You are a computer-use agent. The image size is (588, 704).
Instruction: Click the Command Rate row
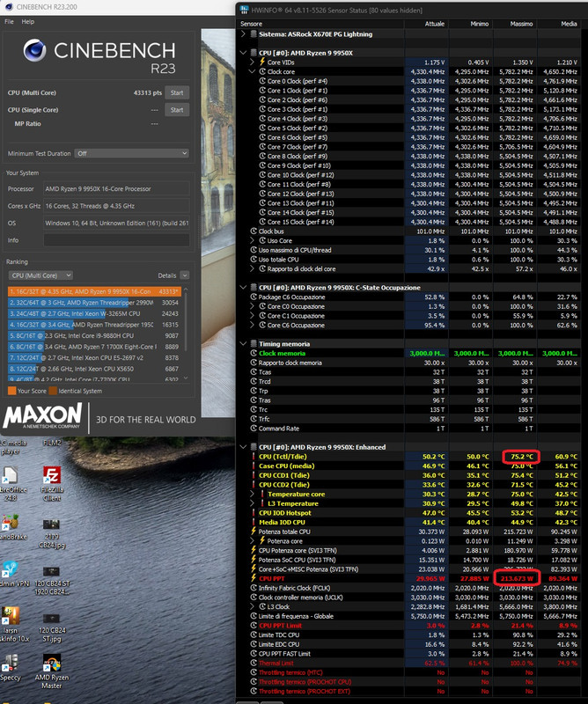coord(409,429)
